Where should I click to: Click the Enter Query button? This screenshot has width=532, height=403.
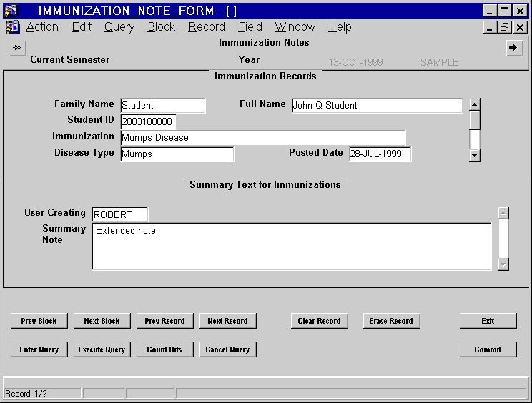coord(39,349)
